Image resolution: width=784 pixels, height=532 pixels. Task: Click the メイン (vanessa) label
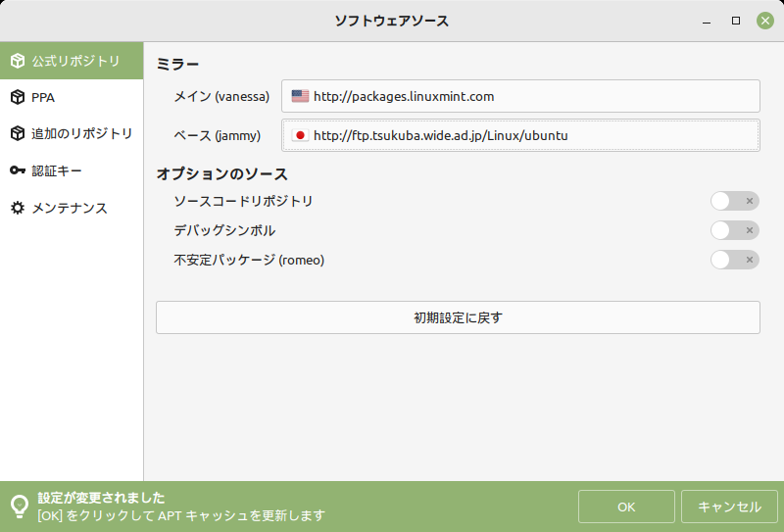(x=221, y=96)
